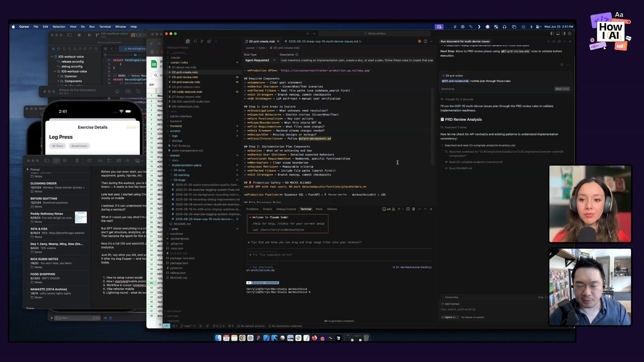Click the new chat plus icon in AI pane

[x=548, y=41]
